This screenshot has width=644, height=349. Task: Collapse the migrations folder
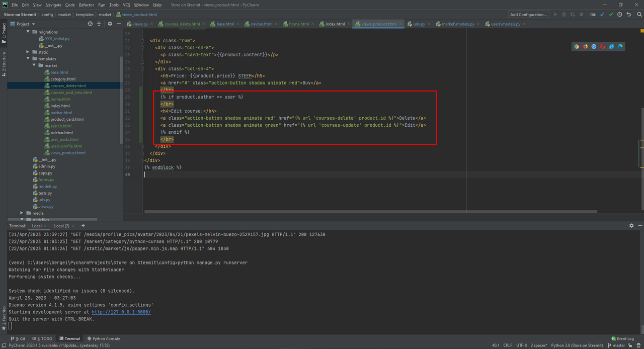pos(28,32)
